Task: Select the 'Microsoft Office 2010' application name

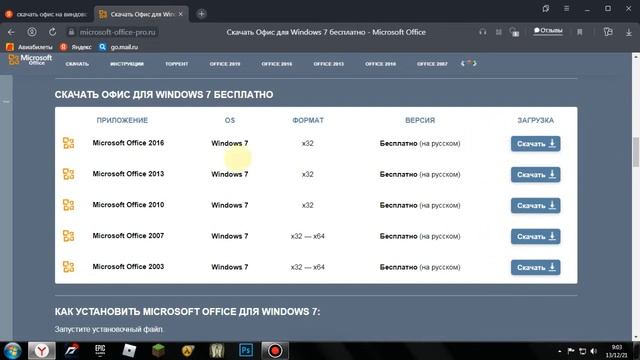Action: point(128,205)
